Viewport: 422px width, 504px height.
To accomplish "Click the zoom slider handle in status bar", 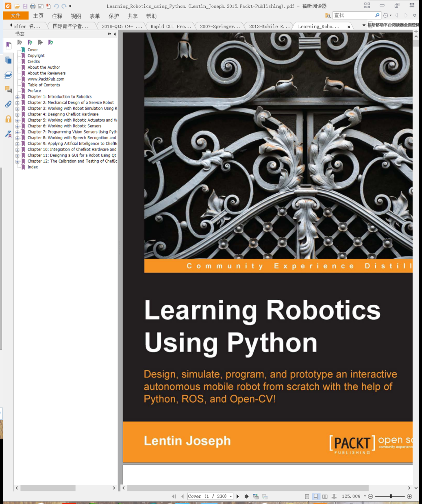I will (391, 496).
